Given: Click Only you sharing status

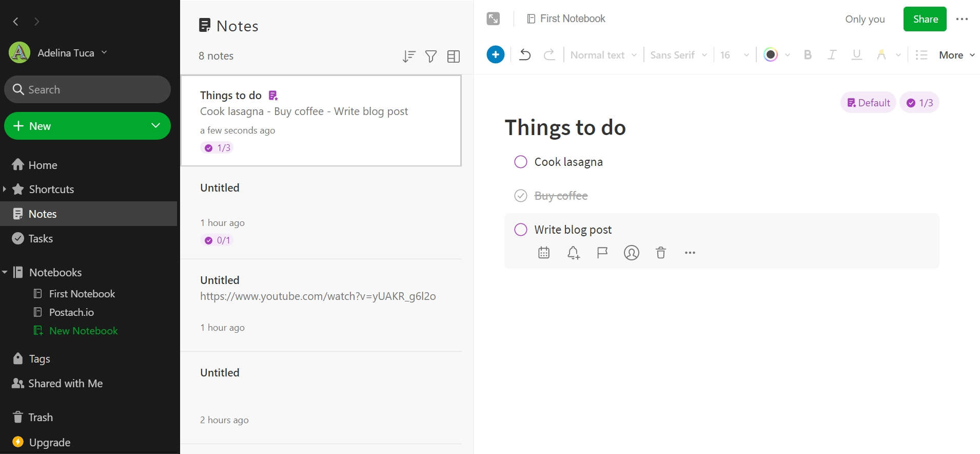Looking at the screenshot, I should (x=865, y=19).
